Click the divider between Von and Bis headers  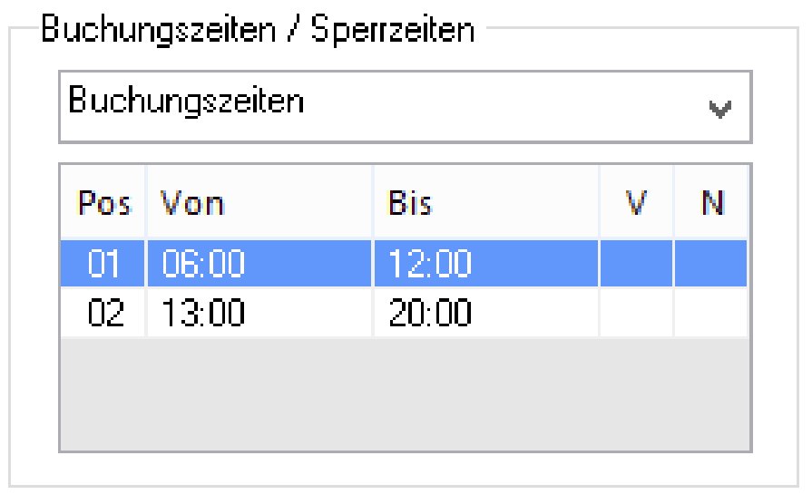coord(373,203)
